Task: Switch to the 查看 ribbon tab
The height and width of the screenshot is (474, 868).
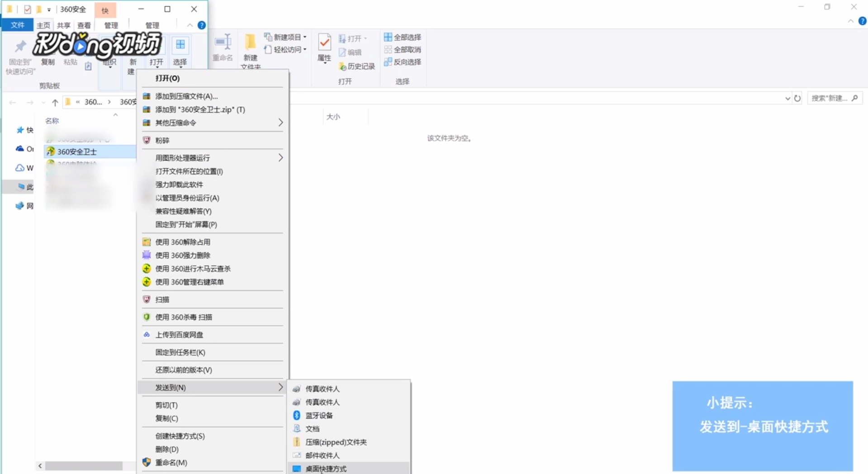Action: tap(84, 25)
